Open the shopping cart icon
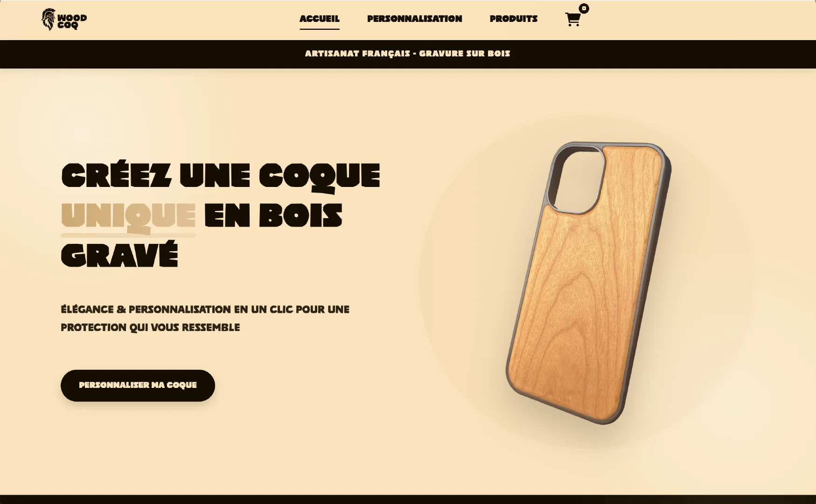 point(572,20)
